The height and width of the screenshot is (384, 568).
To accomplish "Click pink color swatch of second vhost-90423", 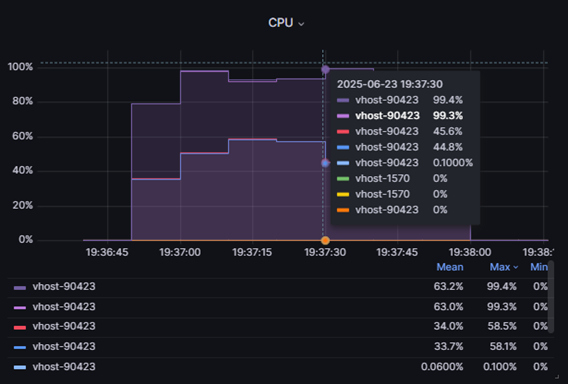I will [20, 308].
